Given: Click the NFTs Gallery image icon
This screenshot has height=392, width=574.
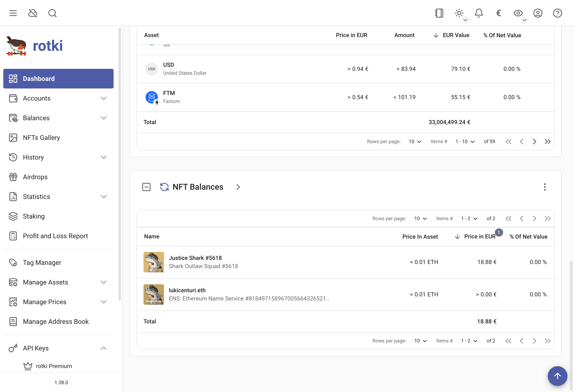Looking at the screenshot, I should [x=13, y=138].
